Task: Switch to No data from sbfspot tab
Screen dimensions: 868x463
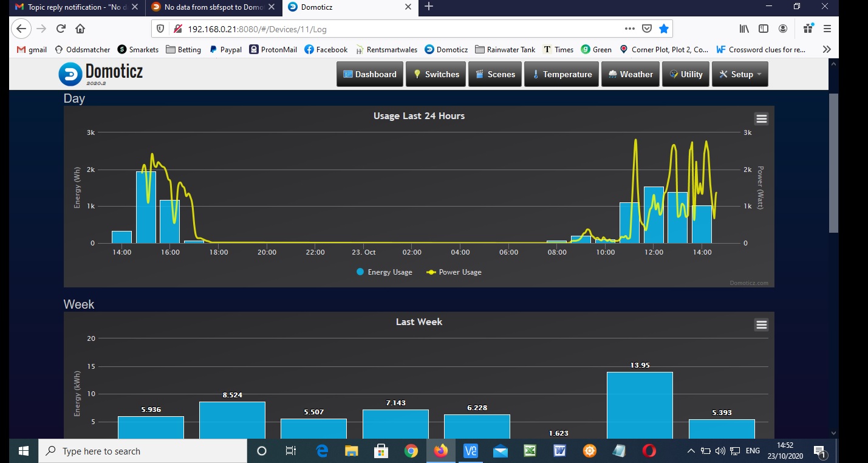Action: (x=213, y=7)
